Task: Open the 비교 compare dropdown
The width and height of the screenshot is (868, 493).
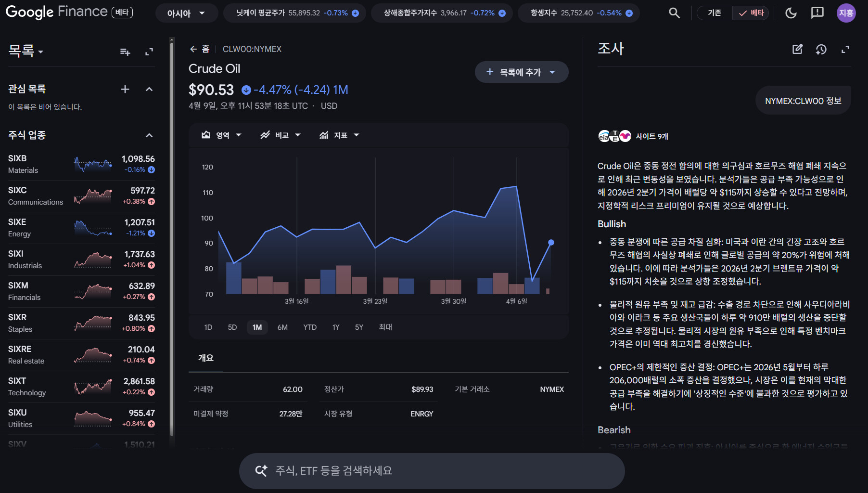Action: click(281, 135)
